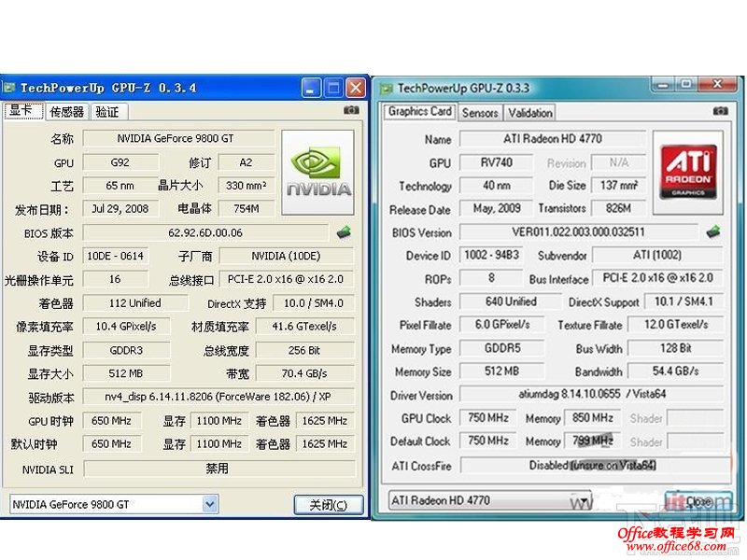
Task: Click the device ID 10DE - 0614
Action: coord(115,256)
